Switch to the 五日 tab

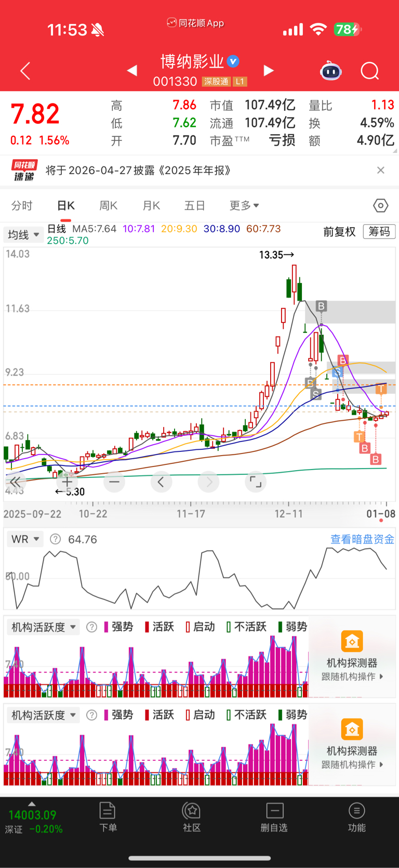tap(195, 205)
